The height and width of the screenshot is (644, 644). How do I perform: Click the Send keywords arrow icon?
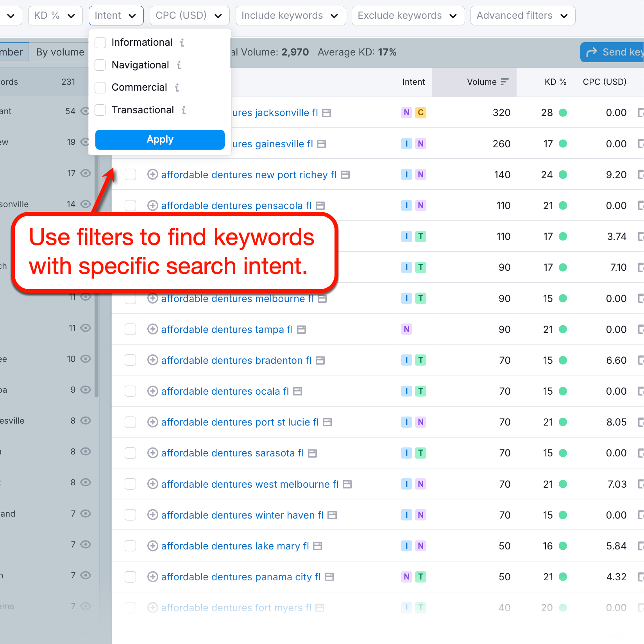coord(592,52)
